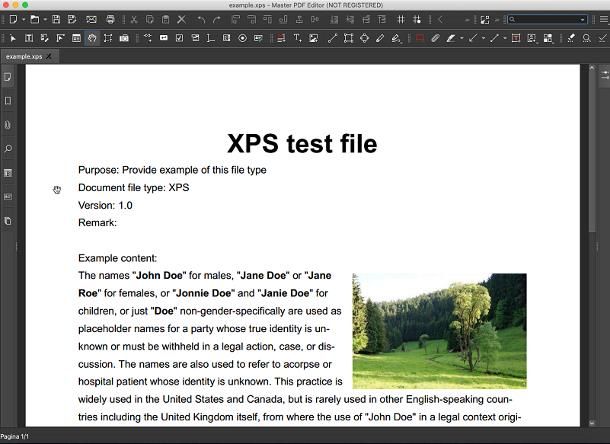The width and height of the screenshot is (610, 444).
Task: Click the Snapshot camera tool
Action: click(x=124, y=38)
